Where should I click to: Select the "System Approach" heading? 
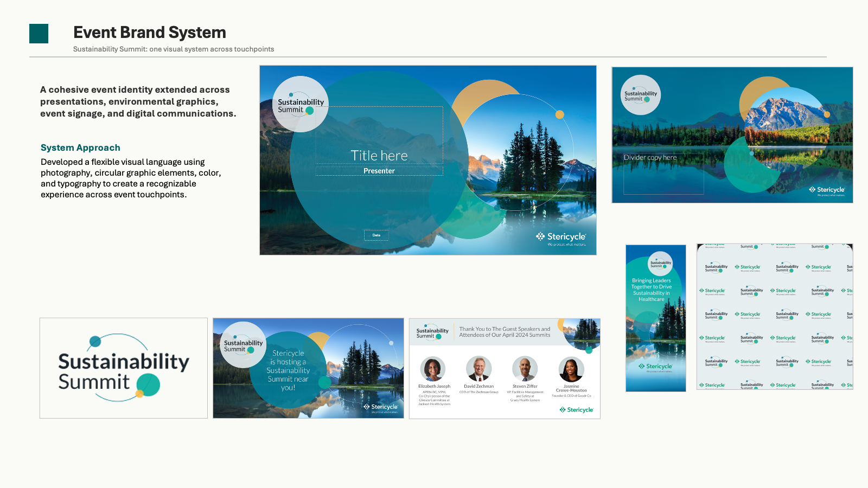coord(80,147)
